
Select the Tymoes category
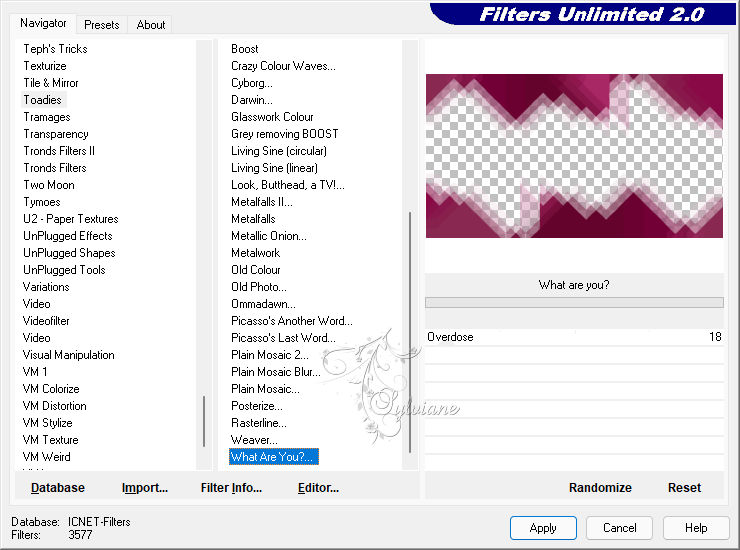(42, 202)
